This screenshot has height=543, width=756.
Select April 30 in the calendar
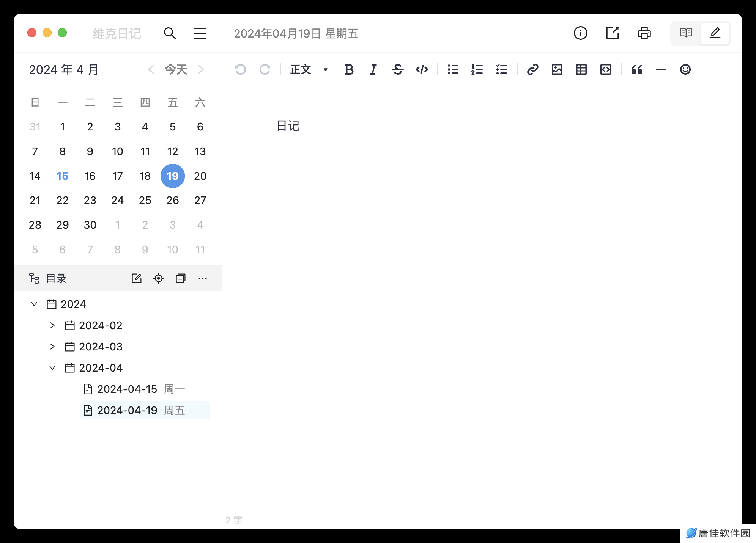point(90,225)
